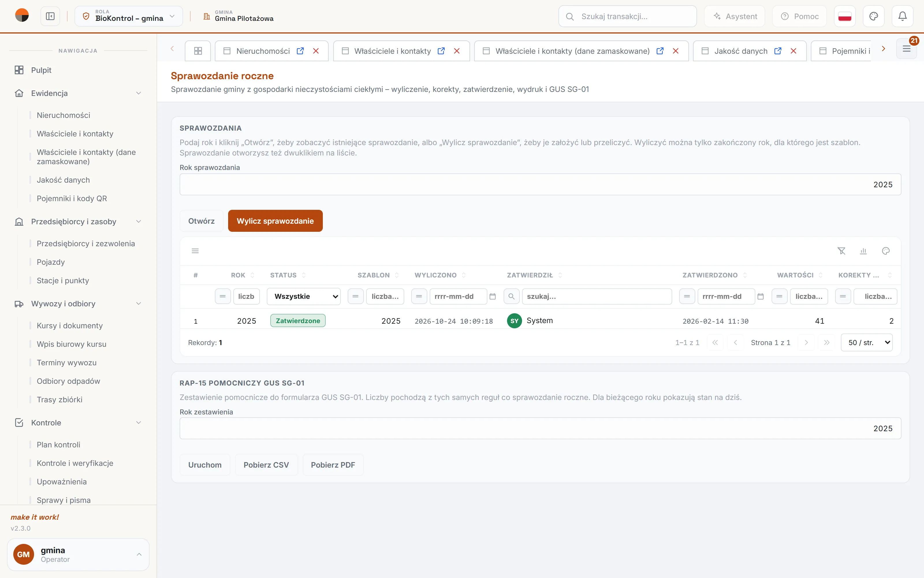
Task: Open the theme palette in header
Action: click(873, 16)
